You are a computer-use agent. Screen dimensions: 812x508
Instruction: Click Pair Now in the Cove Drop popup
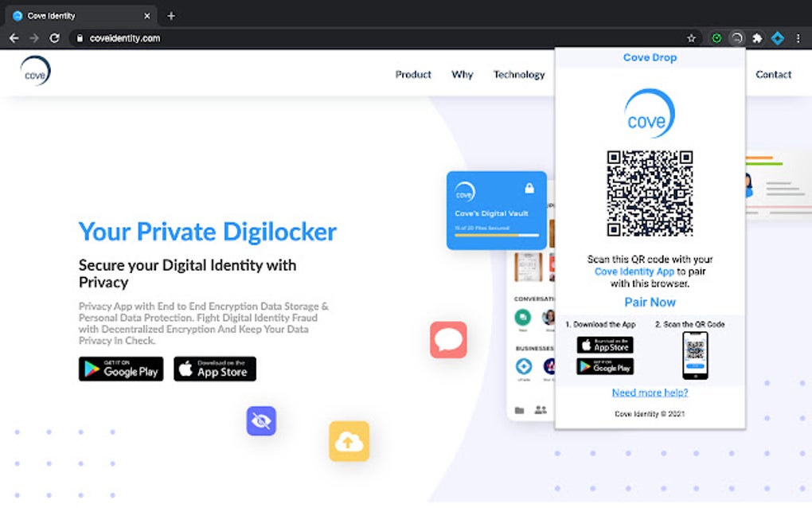650,302
